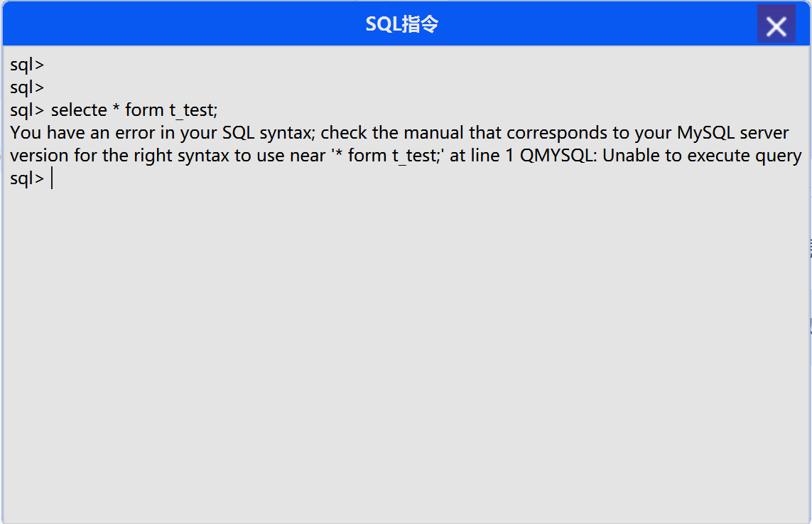Click the second empty sql> prompt line
Screen dimensions: 812x524
[27, 87]
